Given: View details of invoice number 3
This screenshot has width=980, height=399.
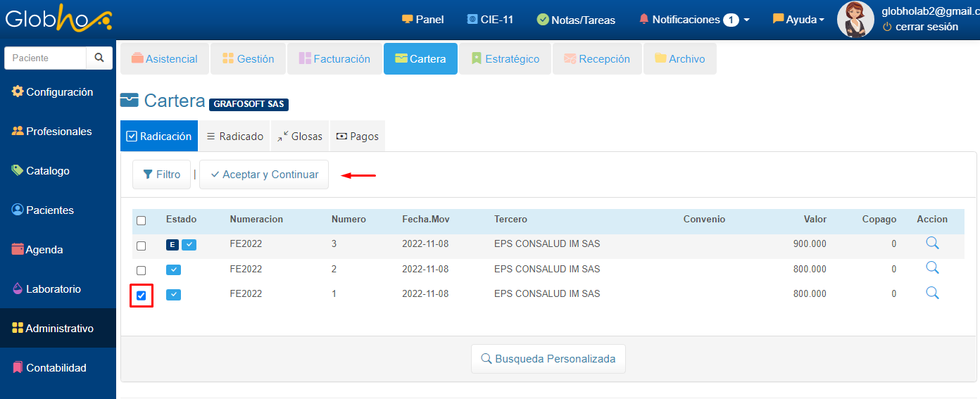Looking at the screenshot, I should coord(932,243).
